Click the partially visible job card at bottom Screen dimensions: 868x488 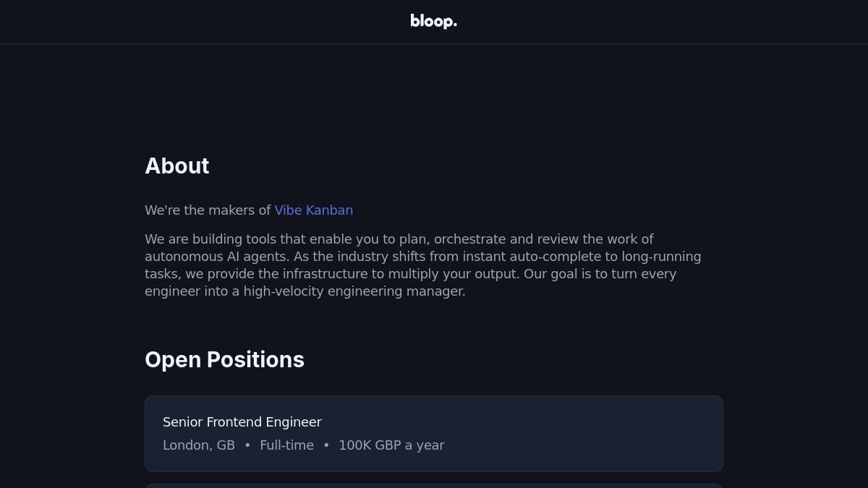[434, 485]
